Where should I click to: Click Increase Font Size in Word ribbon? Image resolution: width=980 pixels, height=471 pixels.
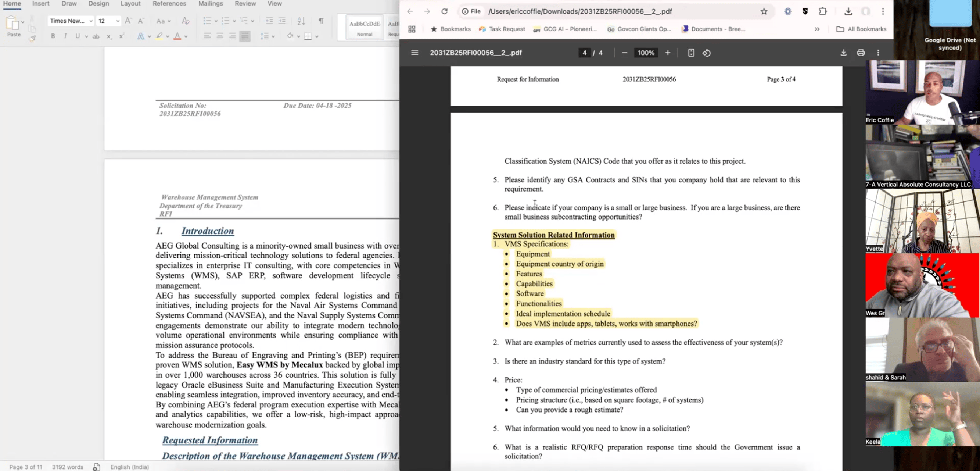128,21
